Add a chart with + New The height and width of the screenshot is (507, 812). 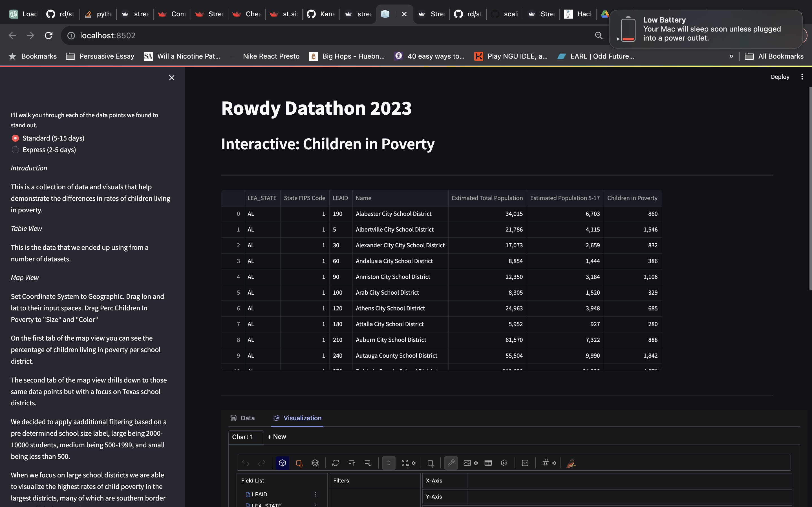click(277, 437)
